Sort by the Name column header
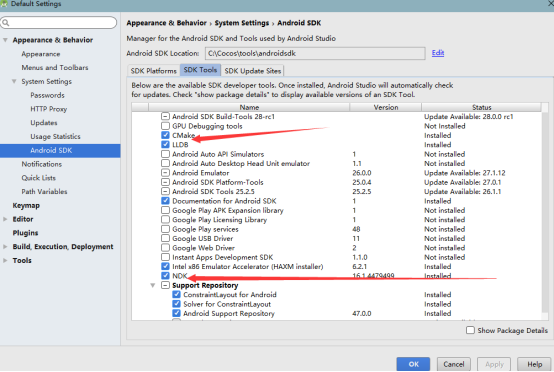554x372 pixels. [x=249, y=107]
